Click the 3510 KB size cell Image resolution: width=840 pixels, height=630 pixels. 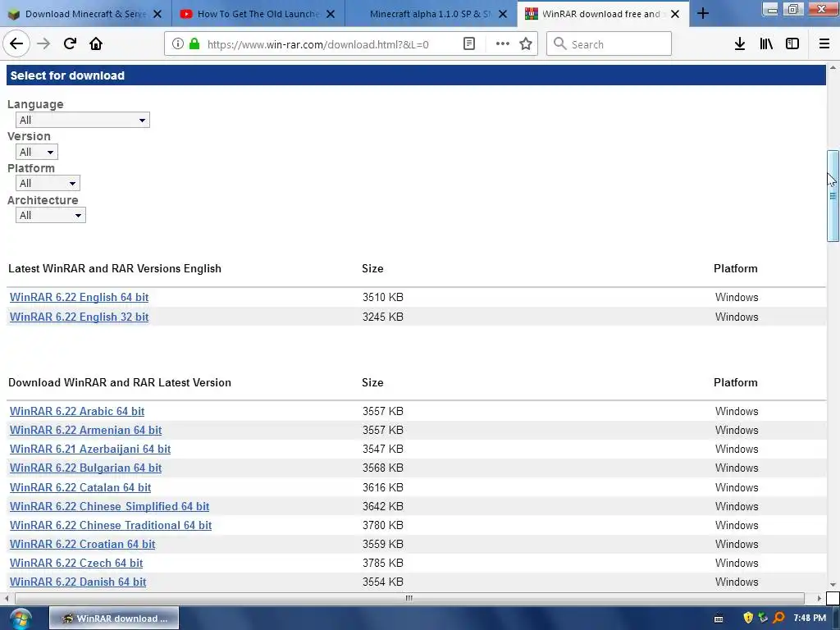click(x=382, y=297)
